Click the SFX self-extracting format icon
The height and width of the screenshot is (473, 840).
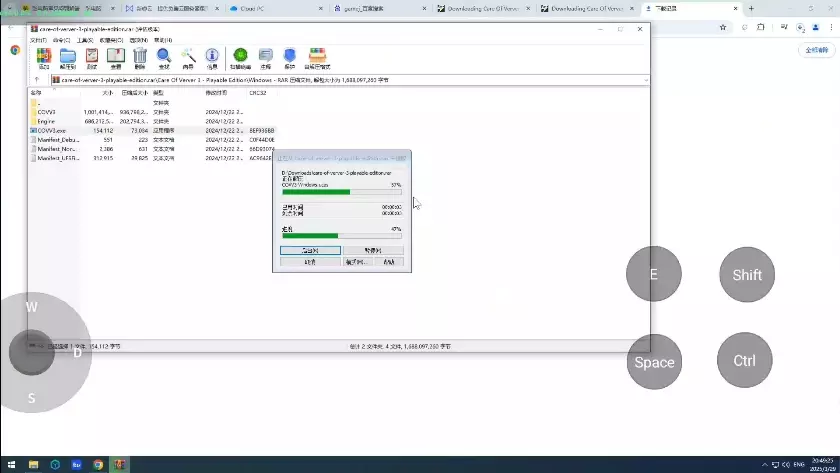[317, 58]
